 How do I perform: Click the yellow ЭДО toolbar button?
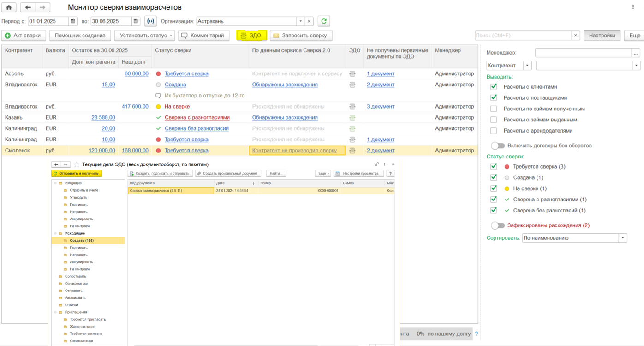pyautogui.click(x=251, y=36)
